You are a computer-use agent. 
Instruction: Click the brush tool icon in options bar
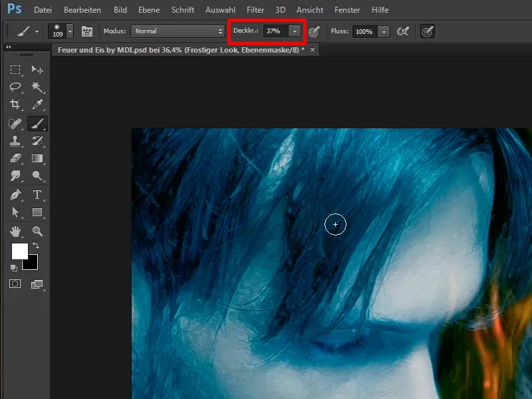[x=23, y=31]
